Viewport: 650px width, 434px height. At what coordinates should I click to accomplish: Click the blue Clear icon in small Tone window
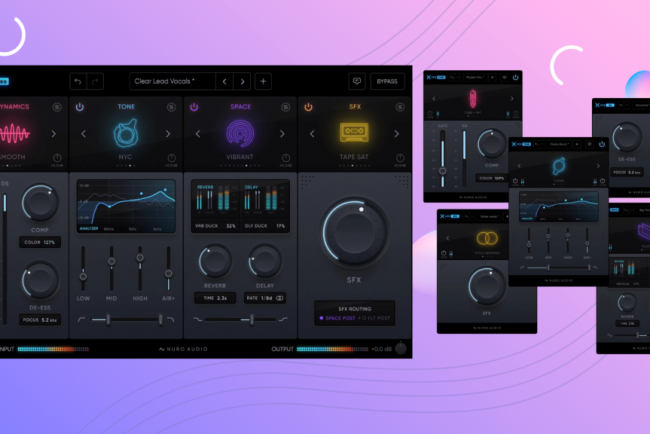tap(558, 166)
